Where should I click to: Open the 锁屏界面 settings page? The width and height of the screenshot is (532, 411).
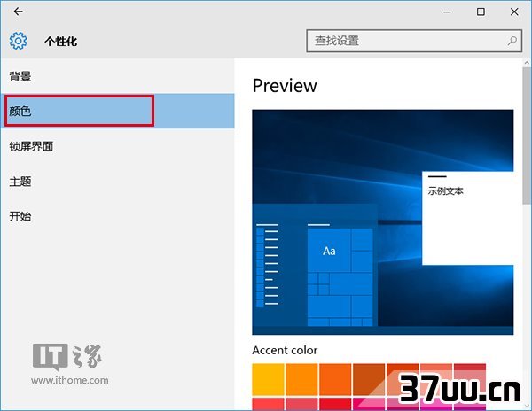point(117,146)
